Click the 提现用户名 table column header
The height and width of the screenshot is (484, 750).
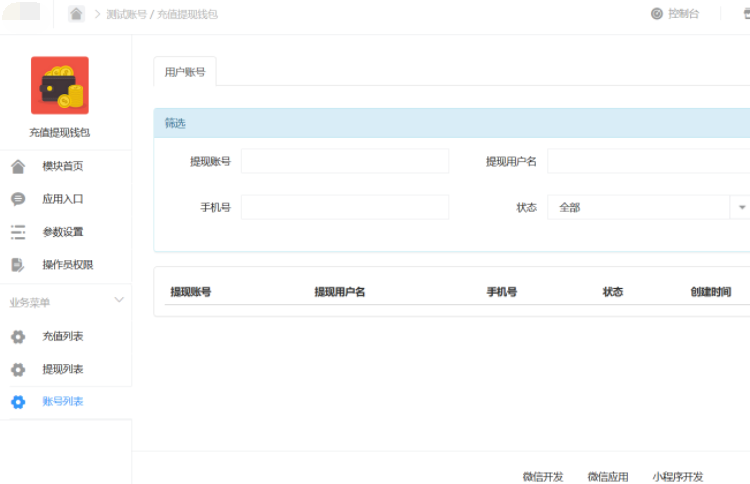(x=340, y=292)
